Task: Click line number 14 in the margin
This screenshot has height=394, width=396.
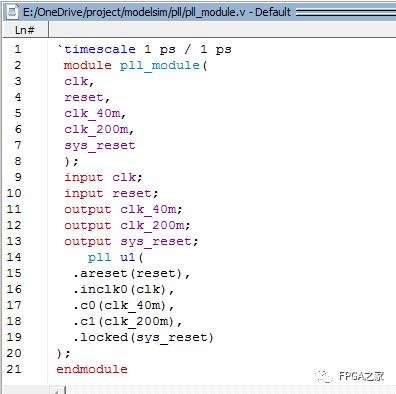Action: [x=14, y=257]
